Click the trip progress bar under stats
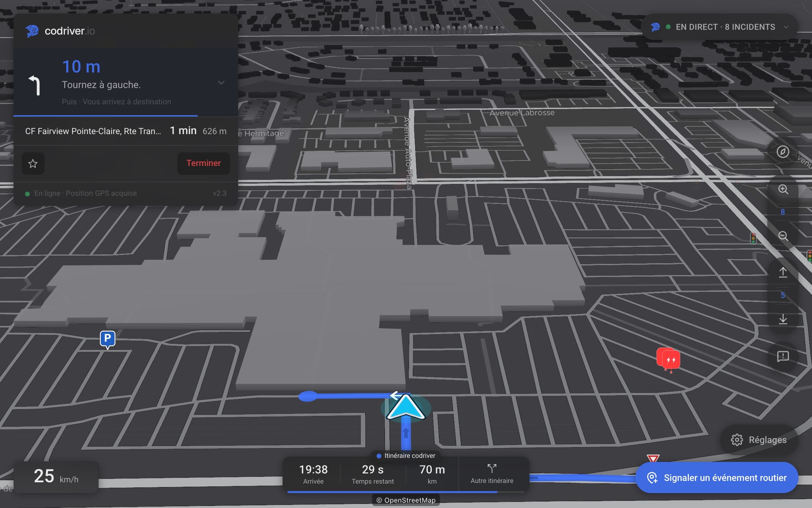 (x=406, y=492)
